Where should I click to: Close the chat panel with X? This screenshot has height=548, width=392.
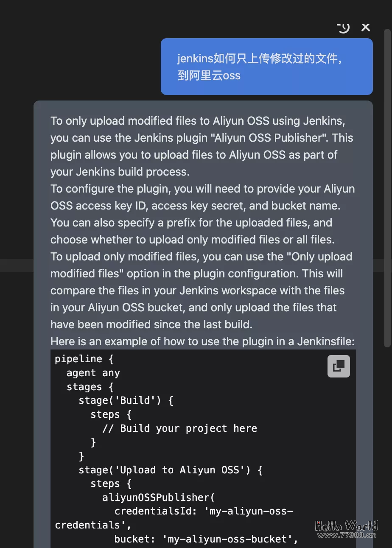coord(365,28)
